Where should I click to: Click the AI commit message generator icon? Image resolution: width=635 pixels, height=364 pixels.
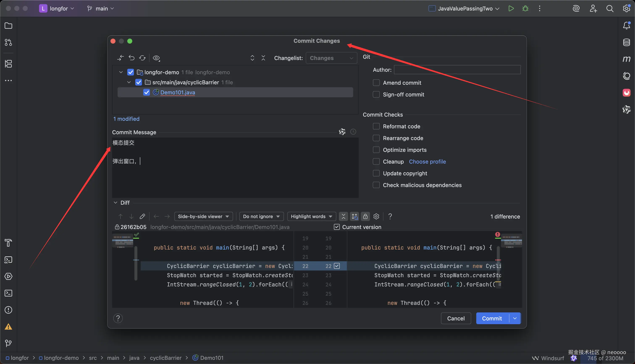pos(342,132)
